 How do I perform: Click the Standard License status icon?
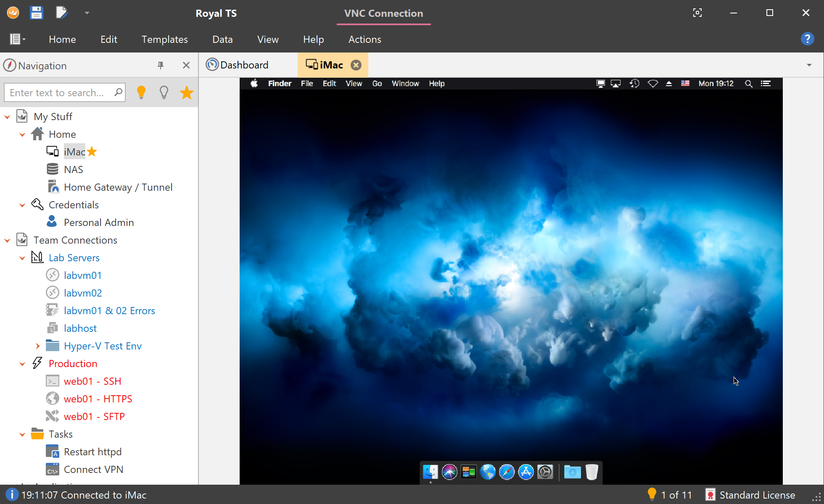pos(710,495)
